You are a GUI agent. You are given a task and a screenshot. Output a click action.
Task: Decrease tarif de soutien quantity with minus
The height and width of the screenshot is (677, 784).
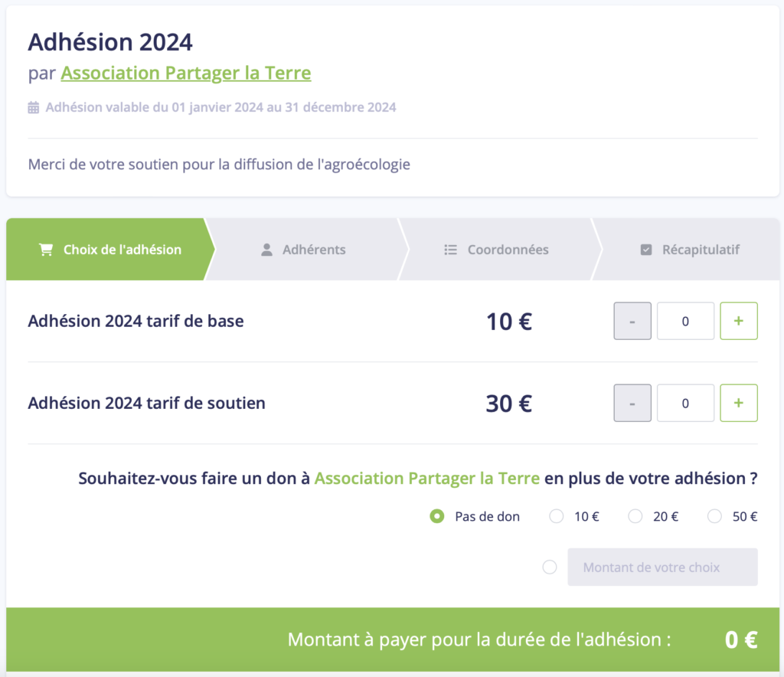pyautogui.click(x=632, y=403)
